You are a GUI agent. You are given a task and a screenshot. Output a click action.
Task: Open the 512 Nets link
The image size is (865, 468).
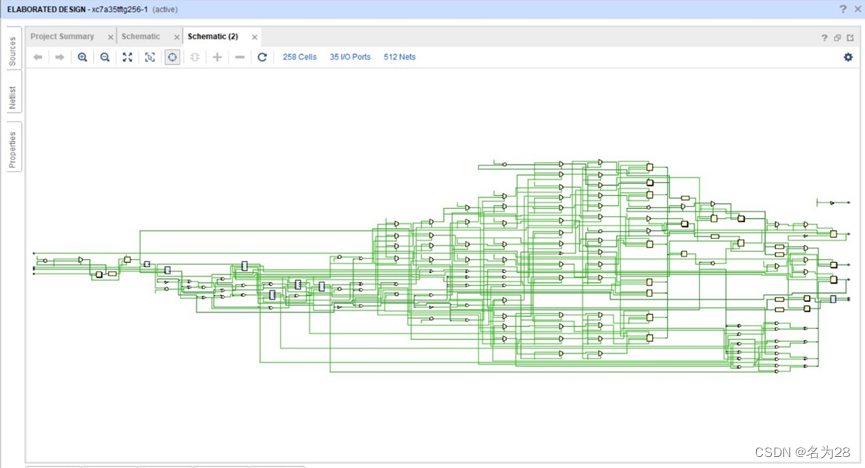tap(399, 57)
